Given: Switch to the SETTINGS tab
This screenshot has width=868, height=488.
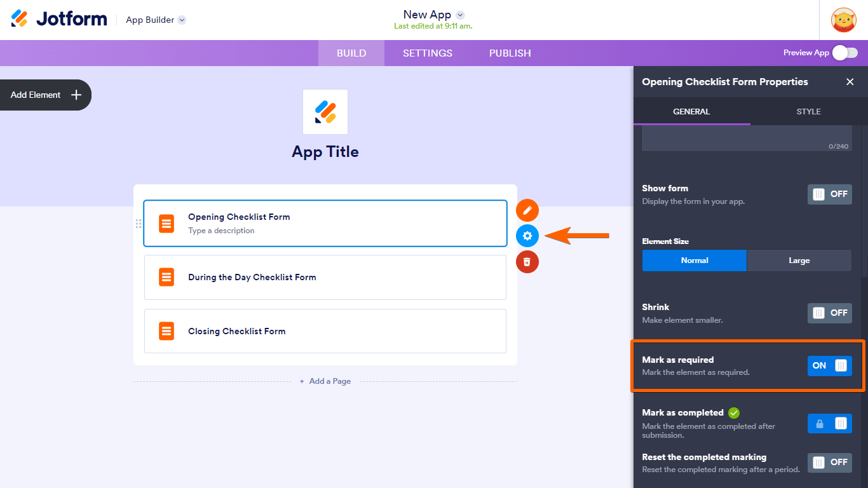Looking at the screenshot, I should coord(428,53).
